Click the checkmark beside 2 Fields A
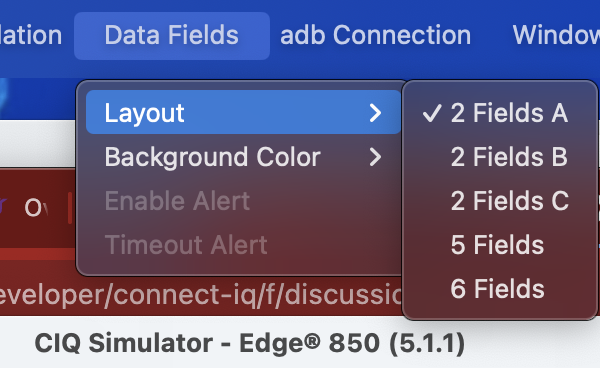Image resolution: width=600 pixels, height=368 pixels. pos(432,113)
